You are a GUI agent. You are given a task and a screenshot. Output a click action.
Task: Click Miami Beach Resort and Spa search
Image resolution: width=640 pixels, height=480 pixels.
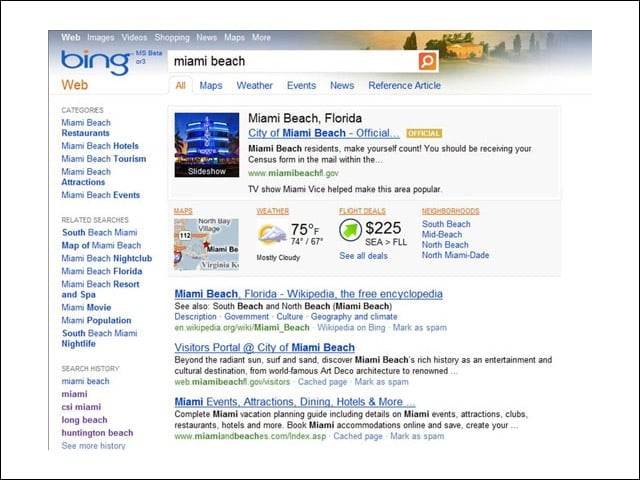pyautogui.click(x=100, y=289)
